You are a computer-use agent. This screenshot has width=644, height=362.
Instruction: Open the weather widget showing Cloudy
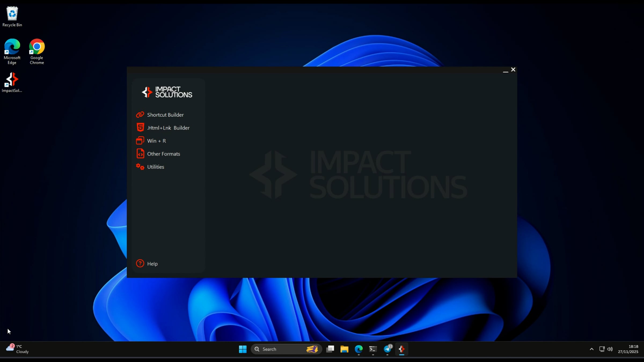(18, 349)
